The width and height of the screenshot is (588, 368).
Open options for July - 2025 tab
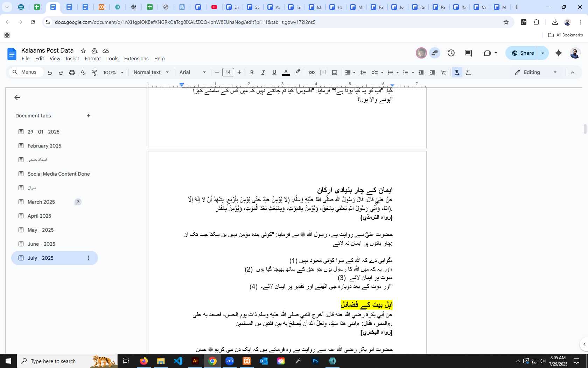point(89,258)
